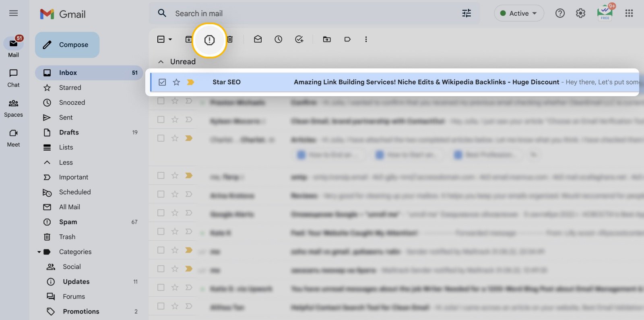Go to the Drafts folder
644x320 pixels.
coord(69,132)
